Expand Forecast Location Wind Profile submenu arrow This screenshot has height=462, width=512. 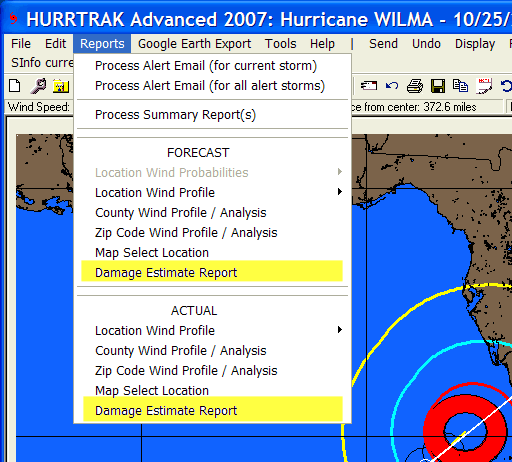pyautogui.click(x=340, y=192)
